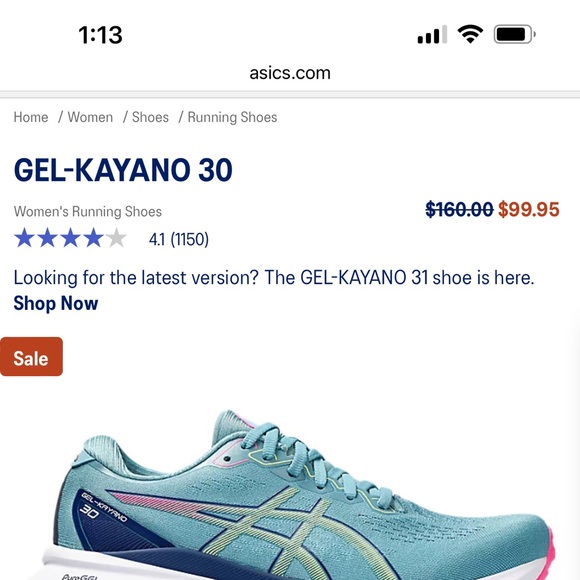Open the Home breadcrumb link

[x=31, y=117]
